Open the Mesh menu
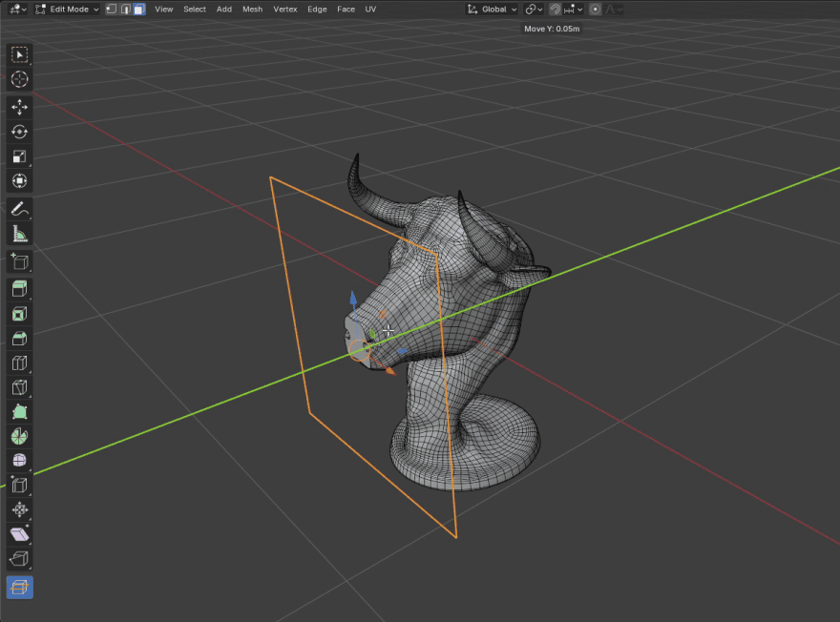The image size is (840, 622). (252, 10)
